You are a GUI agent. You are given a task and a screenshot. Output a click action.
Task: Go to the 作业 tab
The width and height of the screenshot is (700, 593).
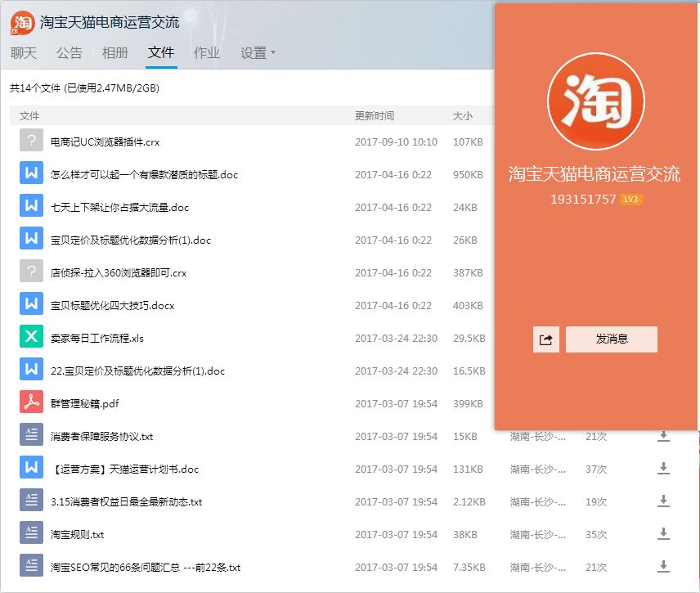pyautogui.click(x=207, y=53)
